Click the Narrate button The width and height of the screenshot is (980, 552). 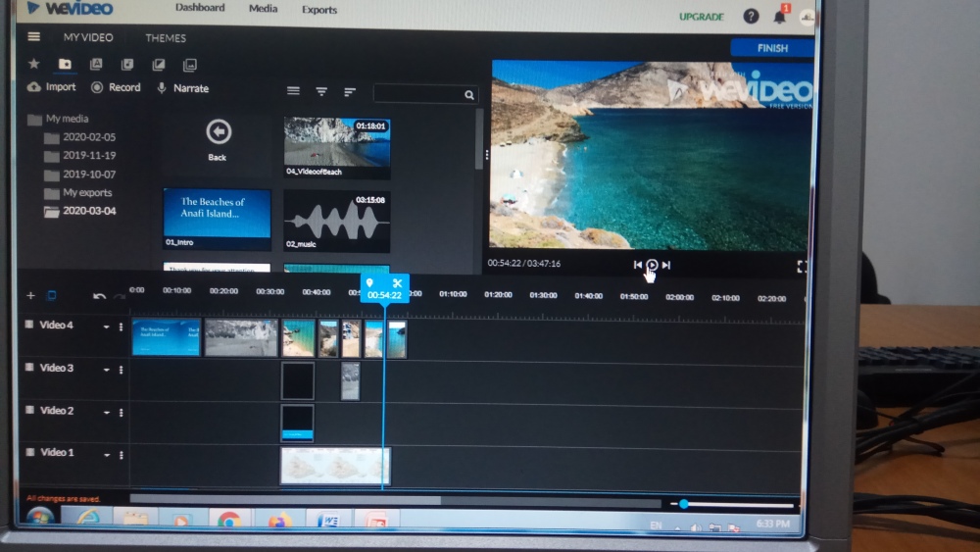(182, 88)
